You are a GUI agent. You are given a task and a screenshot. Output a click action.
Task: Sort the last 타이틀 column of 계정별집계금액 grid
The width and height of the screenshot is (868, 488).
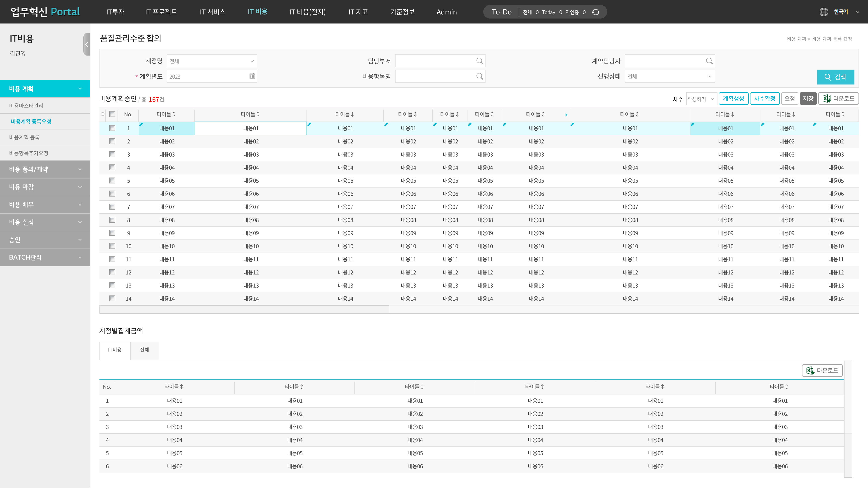coord(787,387)
